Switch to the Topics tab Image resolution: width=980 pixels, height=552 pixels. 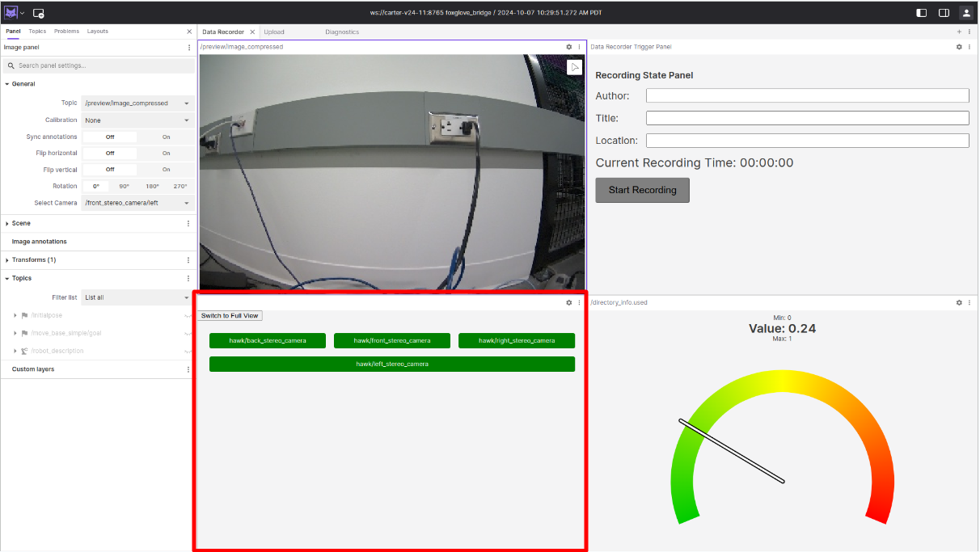click(36, 31)
